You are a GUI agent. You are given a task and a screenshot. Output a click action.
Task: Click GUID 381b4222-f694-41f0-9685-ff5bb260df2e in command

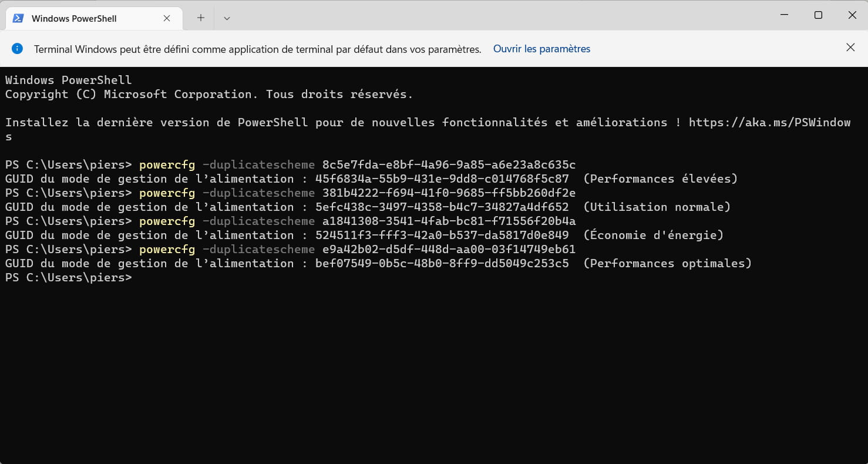tap(449, 193)
